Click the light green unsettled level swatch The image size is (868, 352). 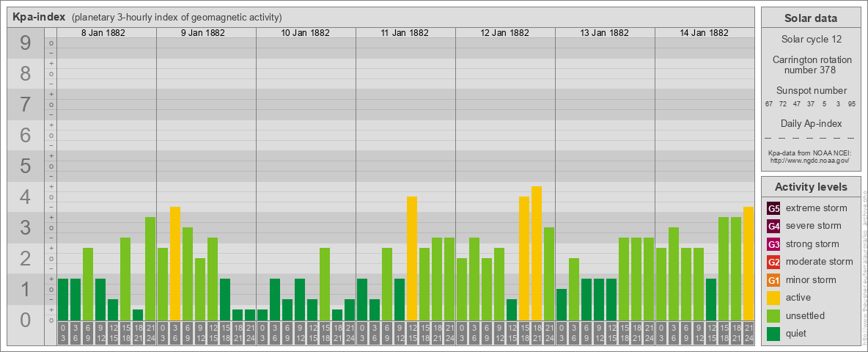[x=773, y=315]
